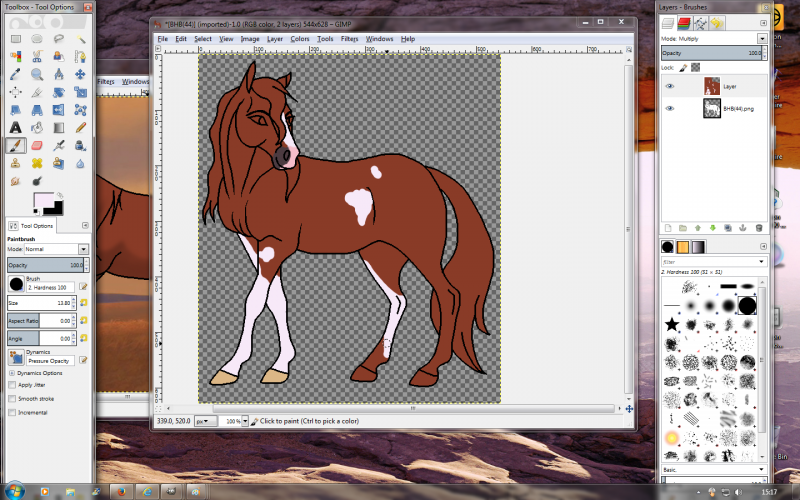Select the Zoom magnifier tool
The image size is (800, 500).
point(37,74)
